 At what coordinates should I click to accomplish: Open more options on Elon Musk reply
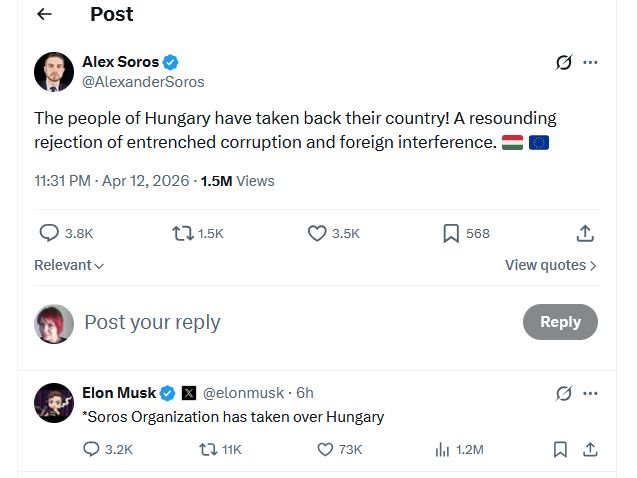click(x=590, y=393)
